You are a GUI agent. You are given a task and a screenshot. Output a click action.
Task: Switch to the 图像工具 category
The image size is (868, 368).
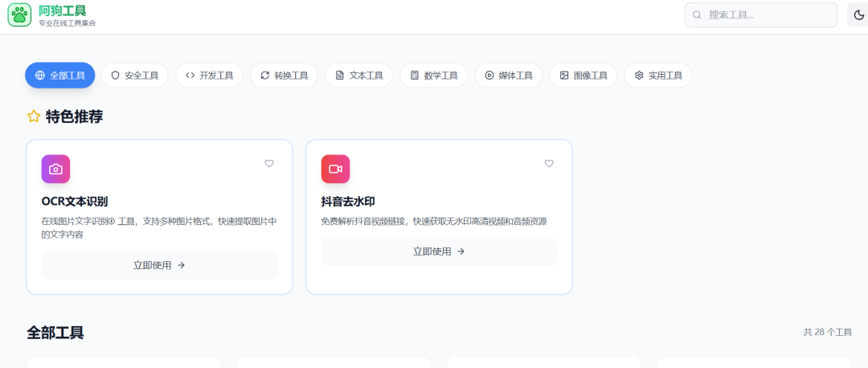tap(583, 76)
